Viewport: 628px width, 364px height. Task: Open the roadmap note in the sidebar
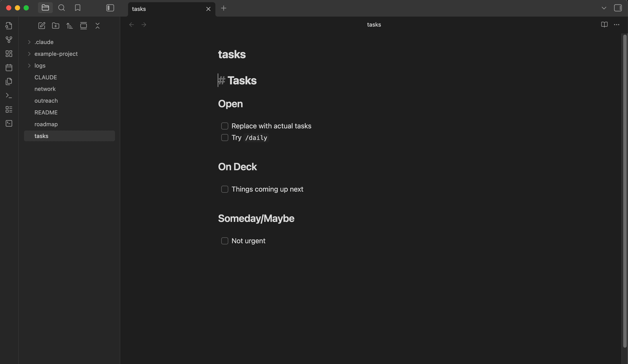coord(46,124)
